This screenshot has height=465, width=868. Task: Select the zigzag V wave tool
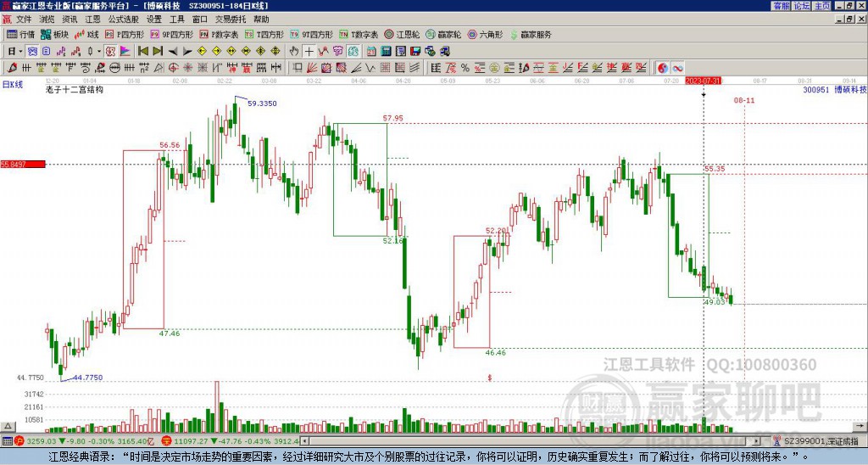tap(370, 68)
